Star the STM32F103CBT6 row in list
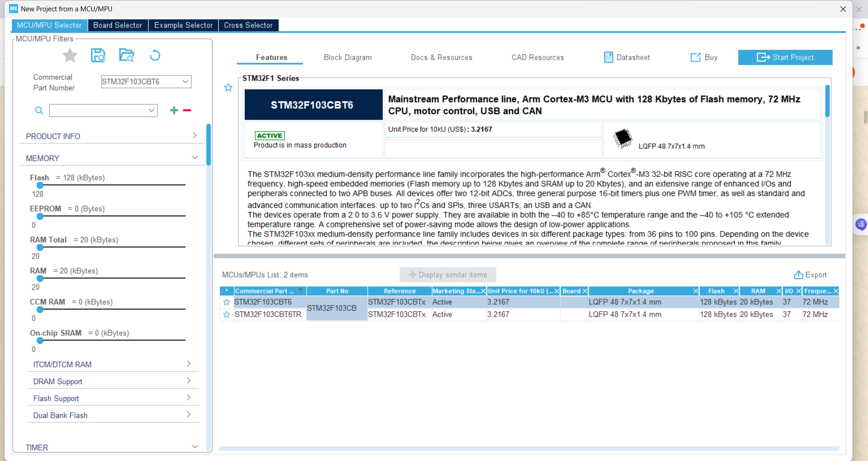Image resolution: width=868 pixels, height=461 pixels. [227, 302]
